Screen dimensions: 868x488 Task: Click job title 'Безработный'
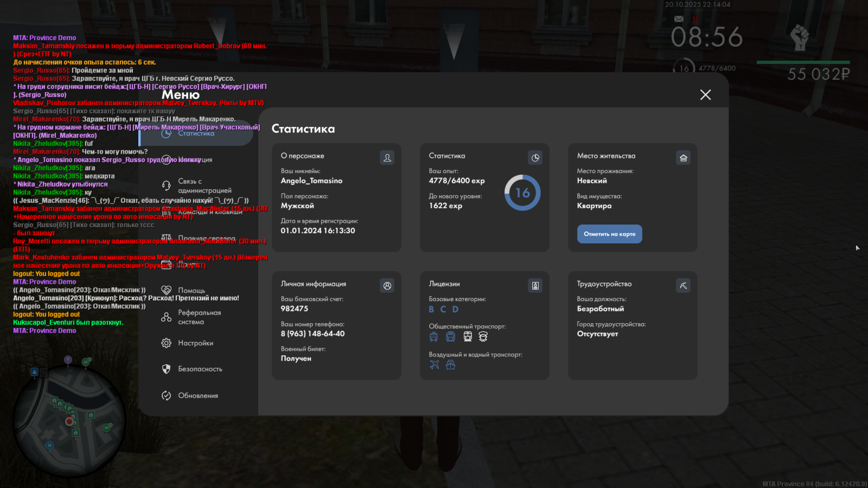[x=600, y=309]
